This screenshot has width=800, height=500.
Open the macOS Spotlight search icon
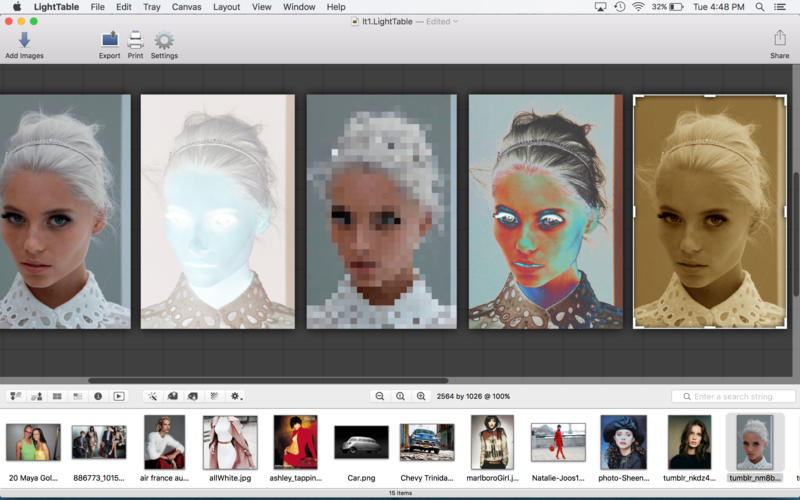tap(758, 7)
